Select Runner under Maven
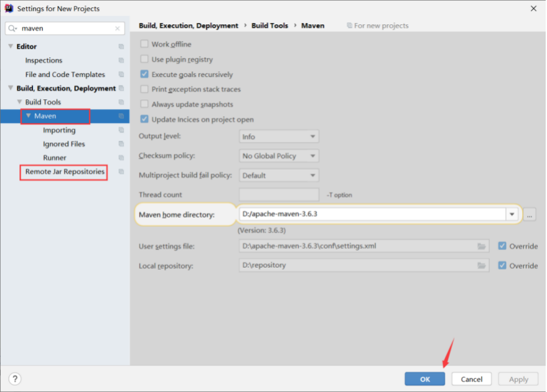Viewport: 547px width, 392px height. click(55, 158)
